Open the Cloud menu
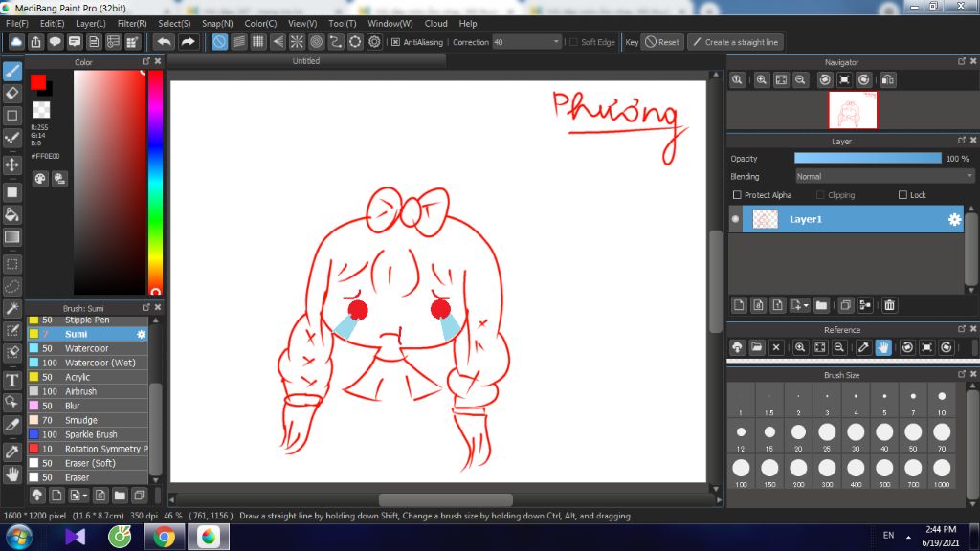The height and width of the screenshot is (551, 980). 435,24
